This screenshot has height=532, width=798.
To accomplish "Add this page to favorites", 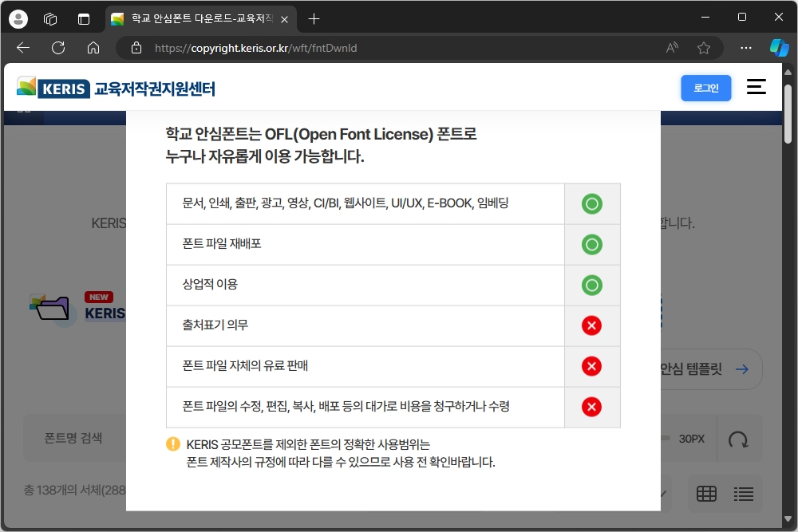I will coord(704,48).
